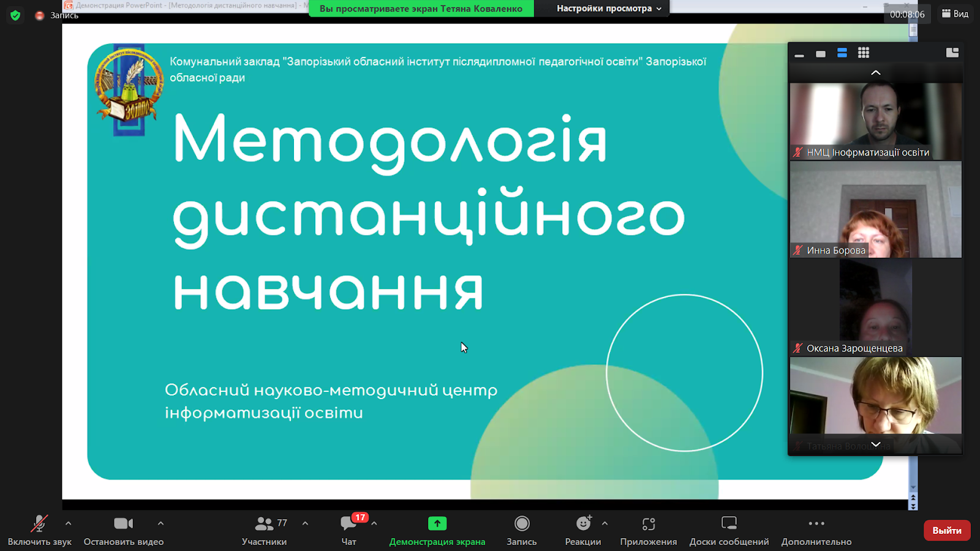Click the meeting timer 00:08:06
Screen dimensions: 980x551
click(907, 14)
